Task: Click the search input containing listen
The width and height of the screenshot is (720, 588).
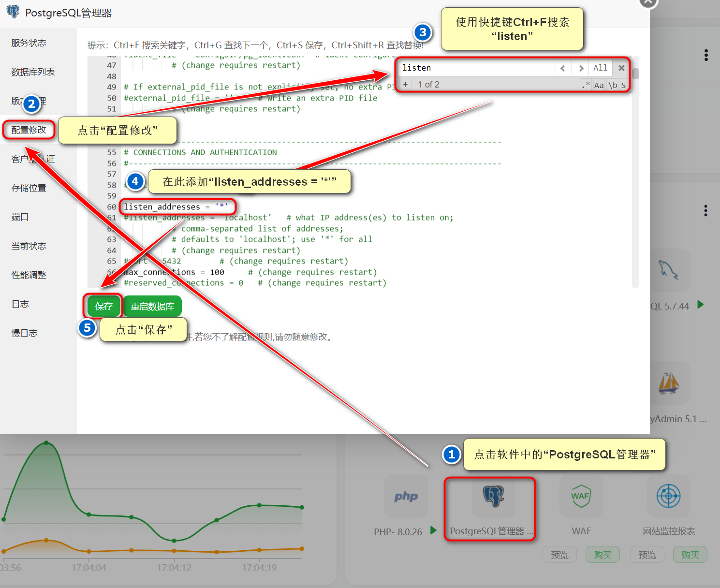Action: 476,68
